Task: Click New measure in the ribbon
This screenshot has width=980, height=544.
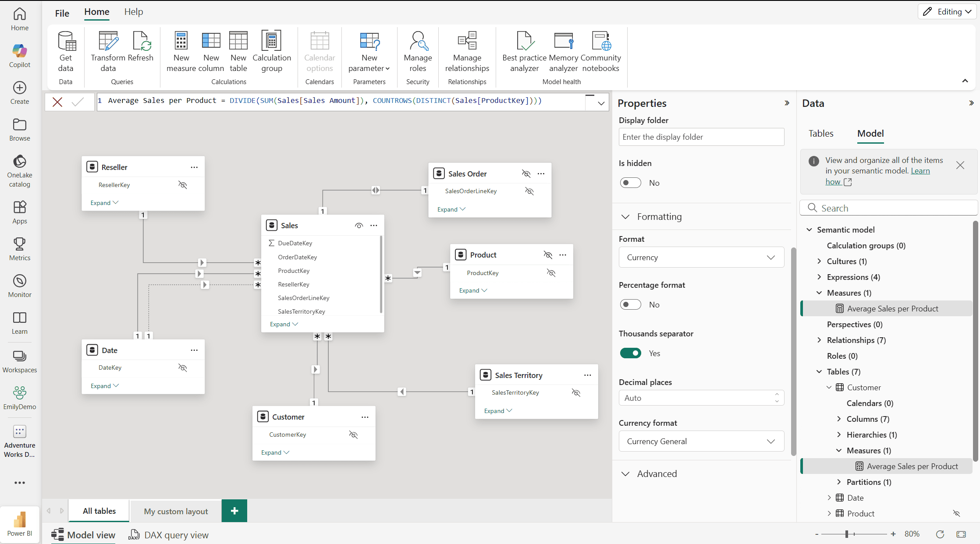Action: [181, 51]
